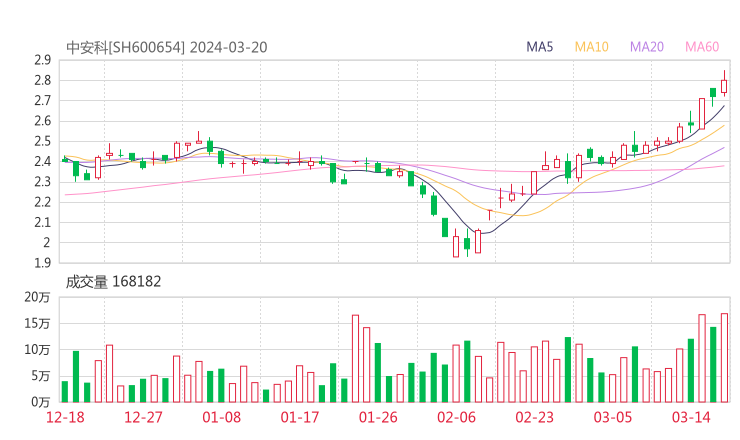Click the last red candlestick near 2.8

724,86
